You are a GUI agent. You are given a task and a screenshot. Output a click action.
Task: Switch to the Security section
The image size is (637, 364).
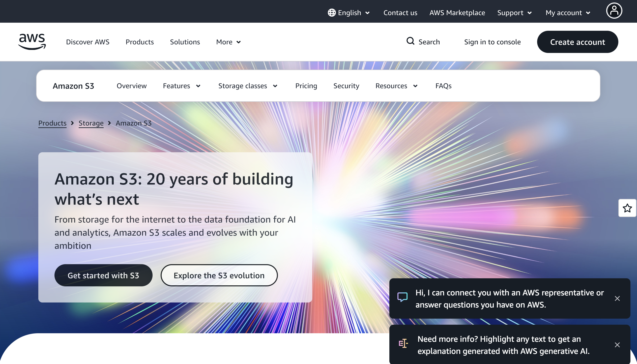(x=346, y=86)
